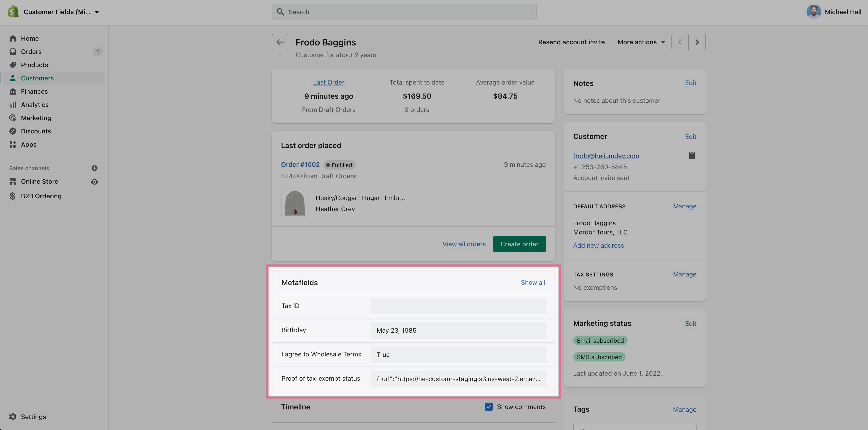This screenshot has height=430, width=868.
Task: Select Finances in the sidebar
Action: click(34, 91)
